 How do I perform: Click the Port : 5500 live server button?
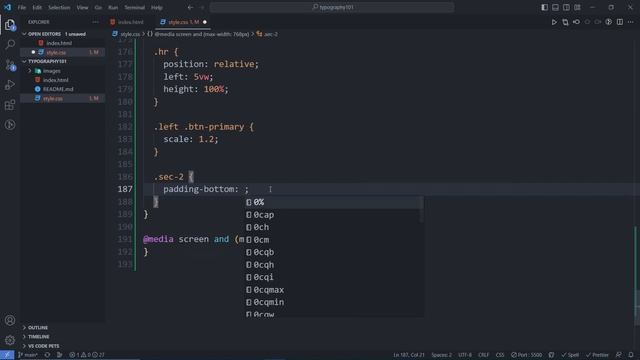click(527, 355)
